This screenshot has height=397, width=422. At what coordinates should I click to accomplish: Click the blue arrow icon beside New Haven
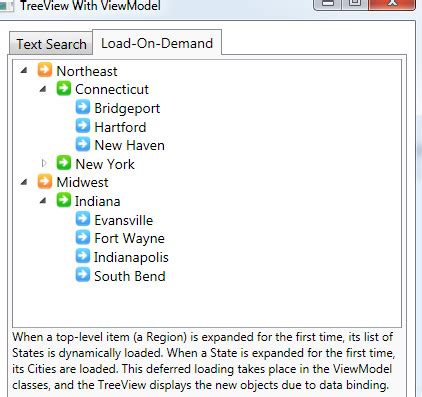83,144
